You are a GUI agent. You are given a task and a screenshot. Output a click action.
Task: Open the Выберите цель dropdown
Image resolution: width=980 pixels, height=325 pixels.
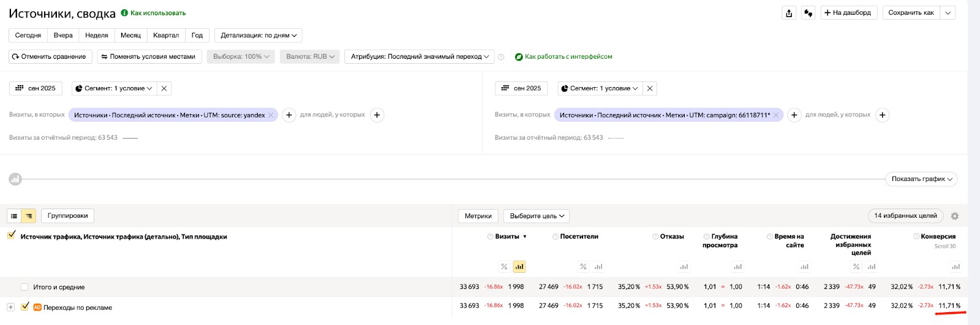point(537,216)
